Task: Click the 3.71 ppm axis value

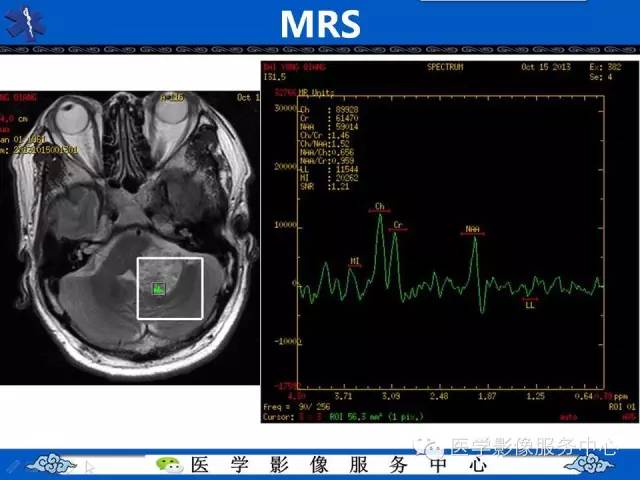Action: [343, 396]
